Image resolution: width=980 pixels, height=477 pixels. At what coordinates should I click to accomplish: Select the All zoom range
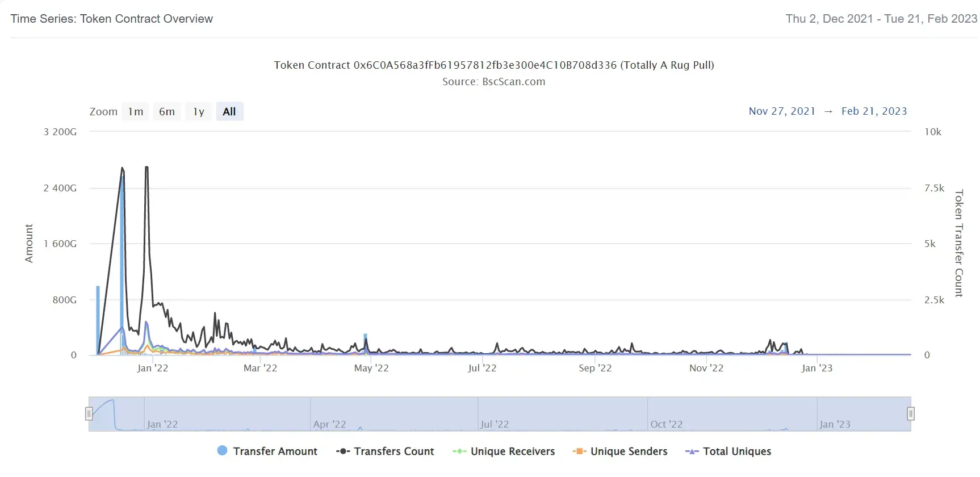coord(229,111)
